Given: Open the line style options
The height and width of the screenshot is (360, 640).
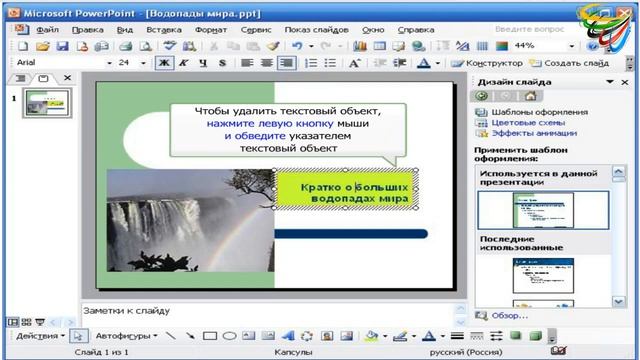Looking at the screenshot, I should pyautogui.click(x=458, y=336).
